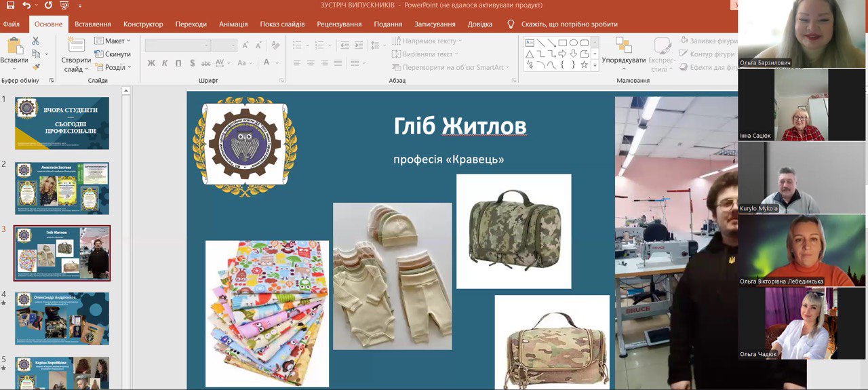Open Customize Quick Access Toolbar dropdown
This screenshot has height=390, width=868.
pos(80,5)
